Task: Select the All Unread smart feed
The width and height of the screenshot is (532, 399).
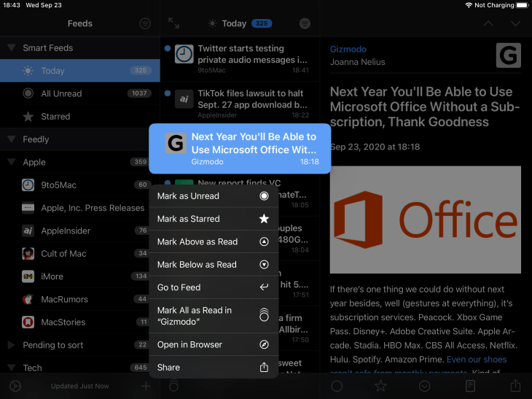Action: [x=61, y=93]
